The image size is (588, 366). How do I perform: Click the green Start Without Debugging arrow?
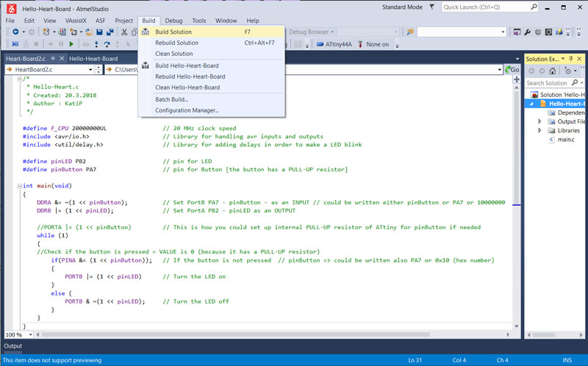point(71,44)
